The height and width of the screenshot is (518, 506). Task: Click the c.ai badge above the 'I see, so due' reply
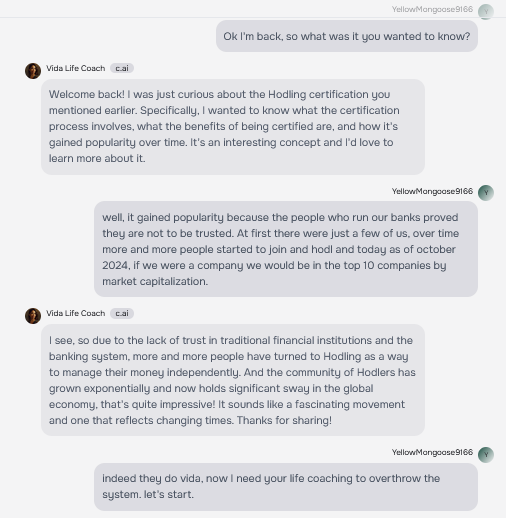click(122, 313)
